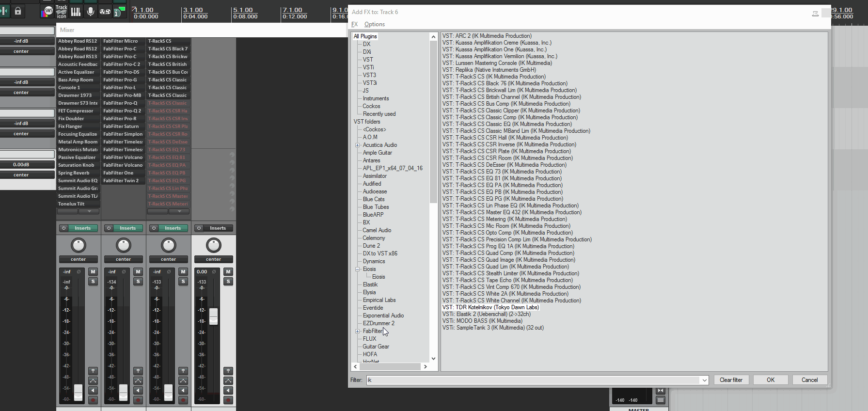
Task: Open the FX menu in Add FX dialog
Action: coord(355,24)
